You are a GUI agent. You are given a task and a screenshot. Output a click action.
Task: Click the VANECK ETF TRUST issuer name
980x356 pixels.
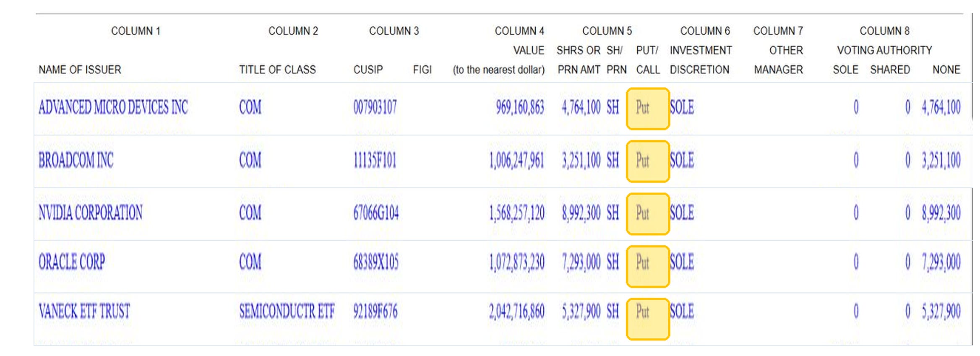[x=84, y=311]
